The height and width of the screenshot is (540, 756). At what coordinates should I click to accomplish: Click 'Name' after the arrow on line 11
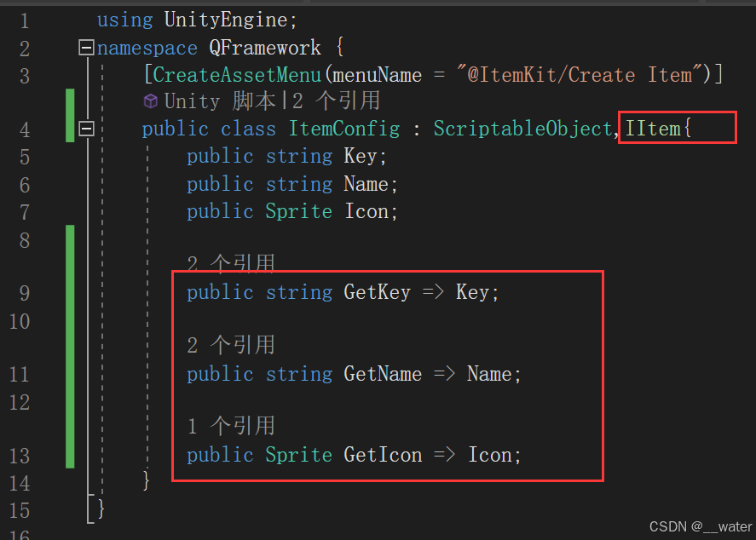489,374
